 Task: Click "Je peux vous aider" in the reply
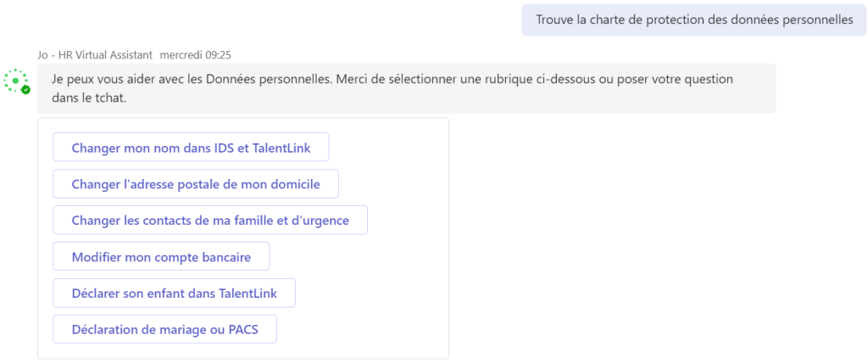(101, 79)
